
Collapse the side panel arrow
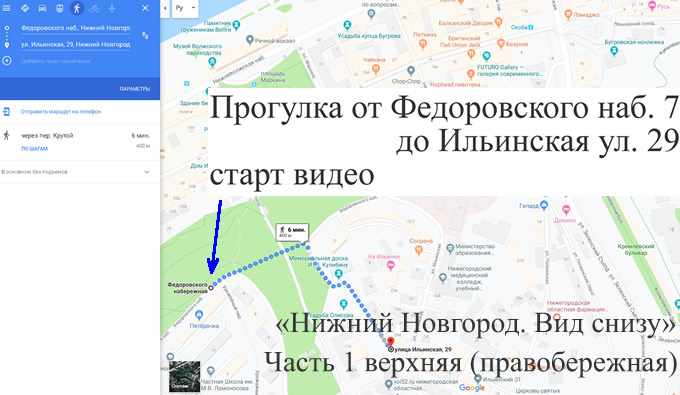click(165, 8)
